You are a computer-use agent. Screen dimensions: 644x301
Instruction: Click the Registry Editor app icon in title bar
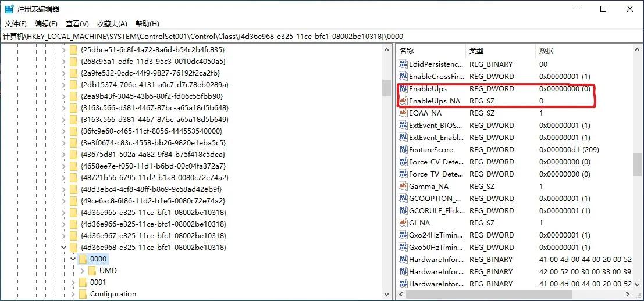pos(10,9)
